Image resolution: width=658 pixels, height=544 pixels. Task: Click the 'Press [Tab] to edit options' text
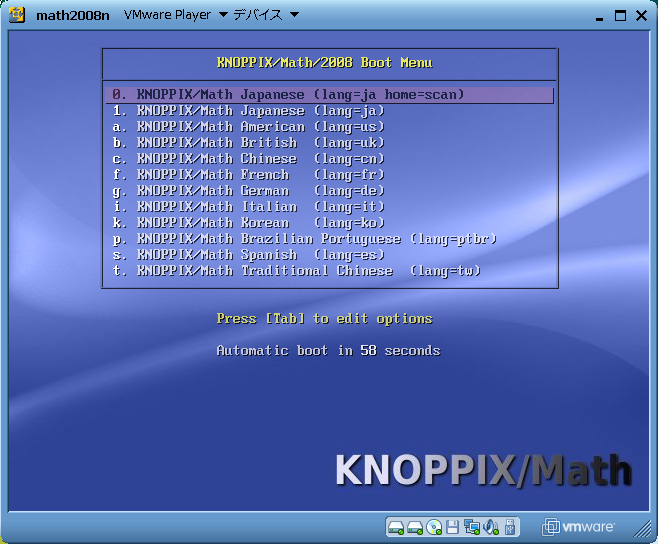[x=324, y=319]
